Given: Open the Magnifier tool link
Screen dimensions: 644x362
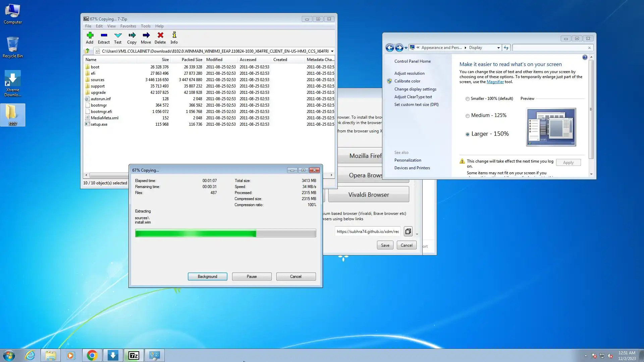Looking at the screenshot, I should (x=495, y=82).
